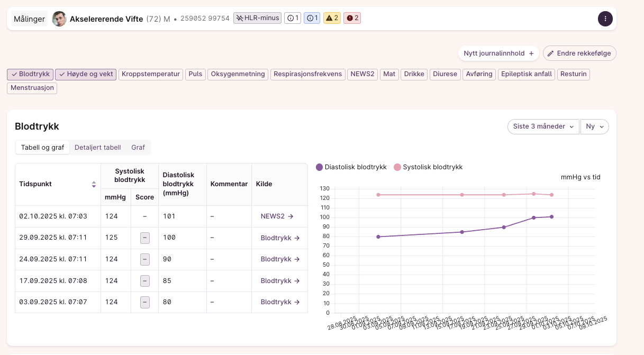The width and height of the screenshot is (644, 355).
Task: Click the patient avatar photo
Action: (x=59, y=19)
